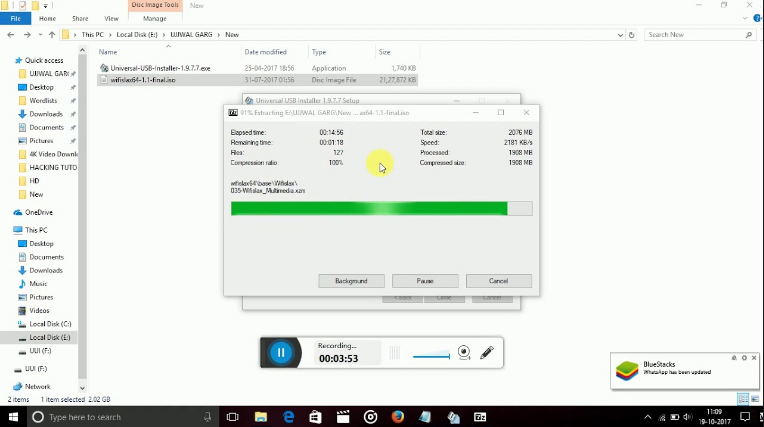Open Task View from the taskbar
Viewport: 764px width, 427px height.
click(233, 417)
